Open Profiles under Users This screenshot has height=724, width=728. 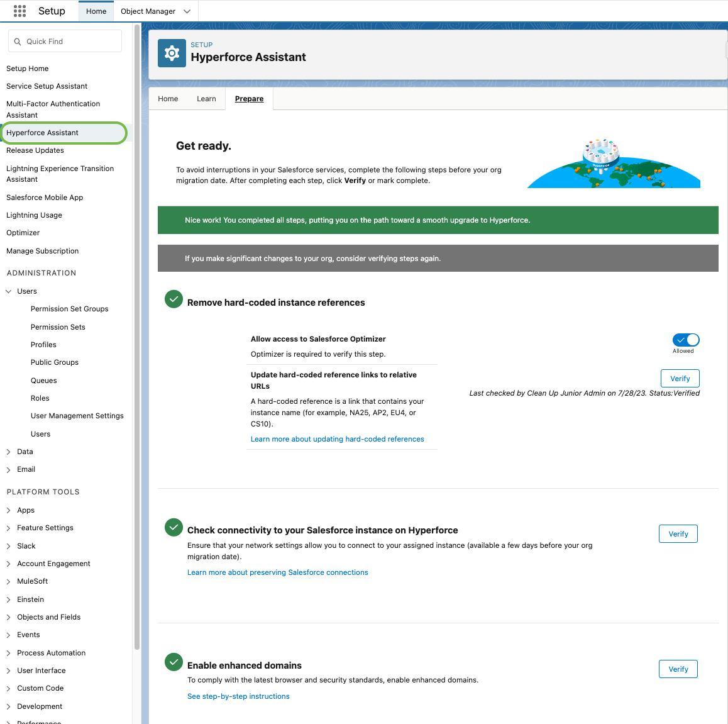click(43, 345)
